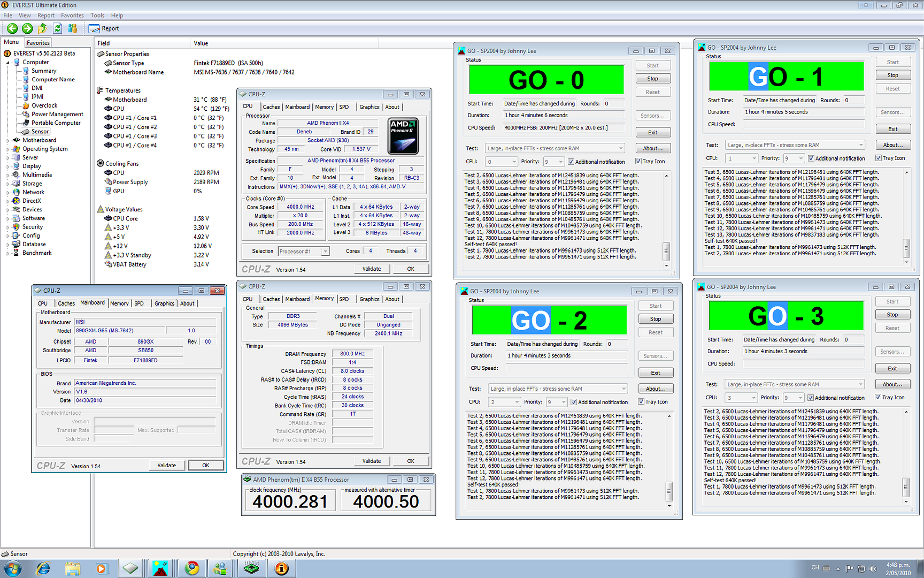The image size is (924, 578).
Task: Open the File menu in EVEREST
Action: coord(8,16)
